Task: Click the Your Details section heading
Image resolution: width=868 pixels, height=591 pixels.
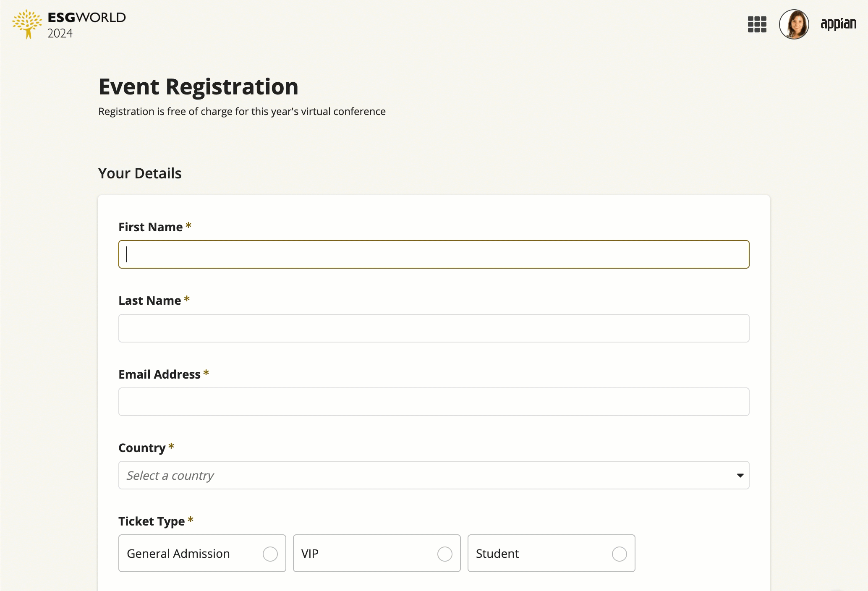Action: click(140, 173)
